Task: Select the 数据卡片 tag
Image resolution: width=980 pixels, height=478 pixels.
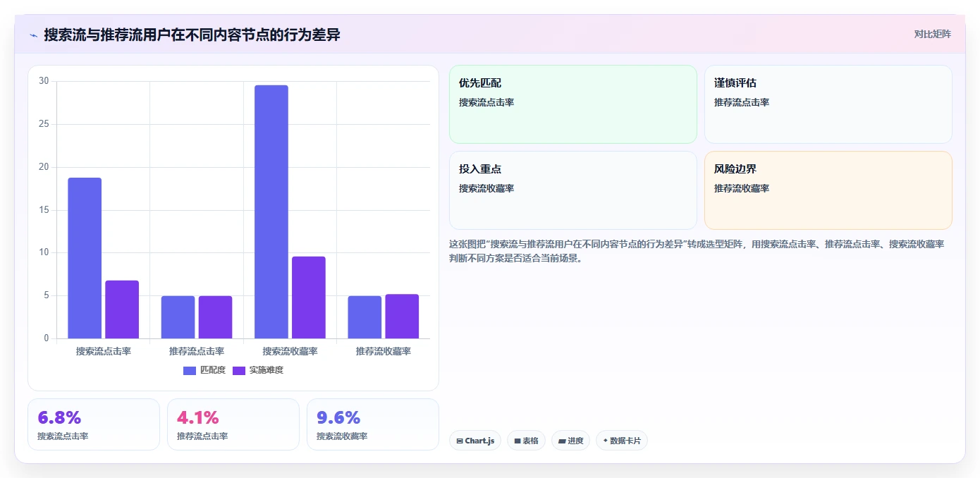Action: point(621,441)
